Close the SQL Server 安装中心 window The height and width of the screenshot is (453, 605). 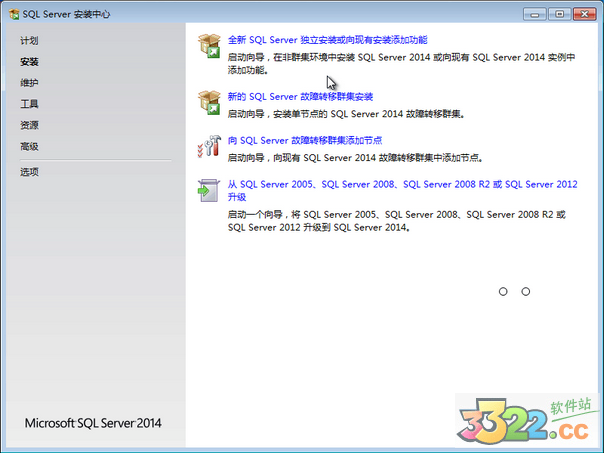pyautogui.click(x=584, y=14)
